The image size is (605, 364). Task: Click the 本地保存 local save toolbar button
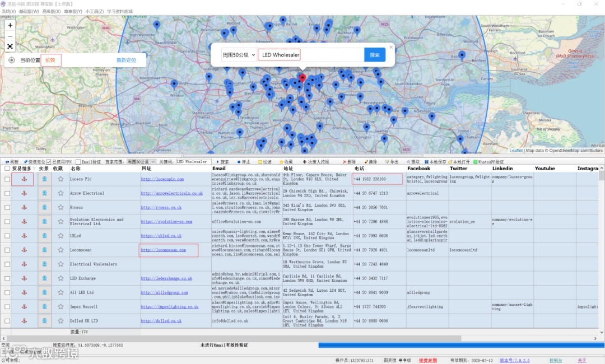click(x=435, y=162)
